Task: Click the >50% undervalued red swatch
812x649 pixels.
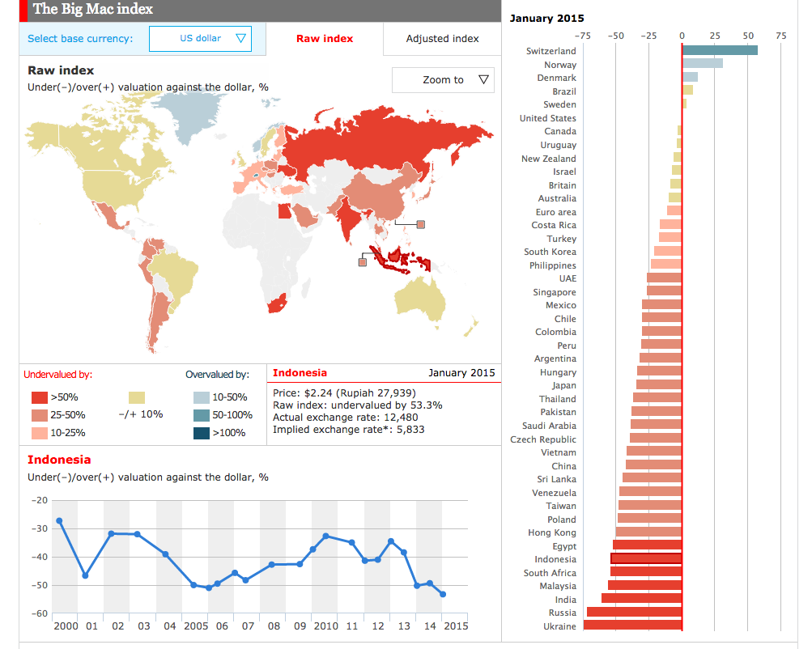Action: [x=40, y=397]
